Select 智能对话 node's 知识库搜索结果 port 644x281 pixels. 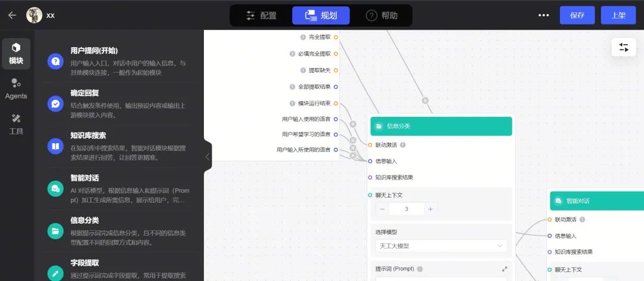click(550, 252)
